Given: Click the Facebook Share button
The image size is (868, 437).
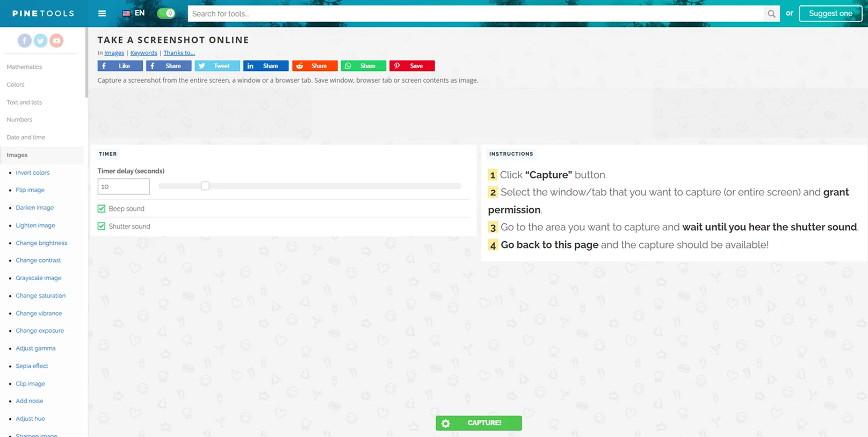Looking at the screenshot, I should pyautogui.click(x=169, y=66).
